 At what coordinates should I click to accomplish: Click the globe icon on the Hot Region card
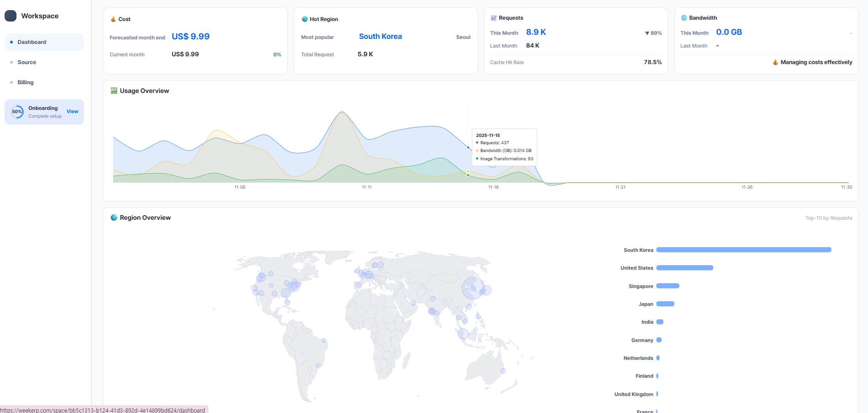(x=304, y=19)
